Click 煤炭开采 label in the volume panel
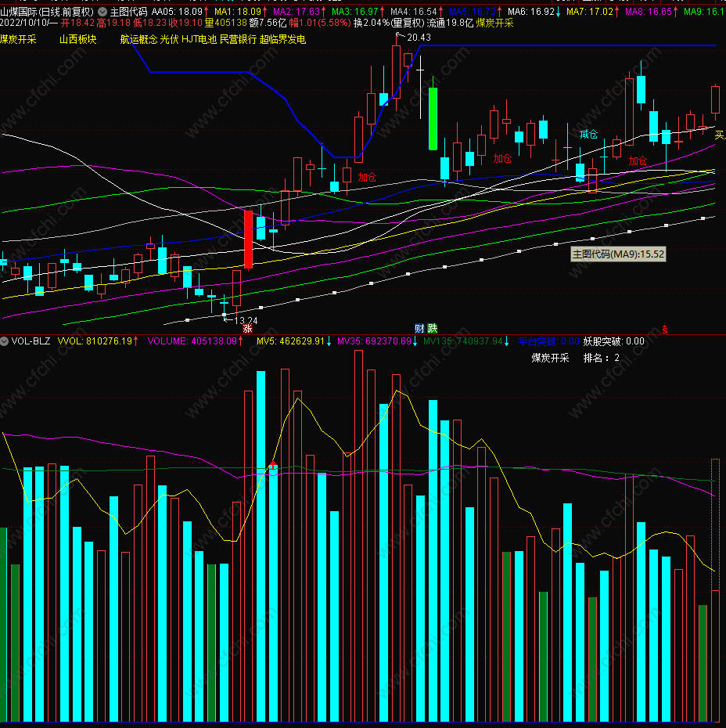 [550, 358]
